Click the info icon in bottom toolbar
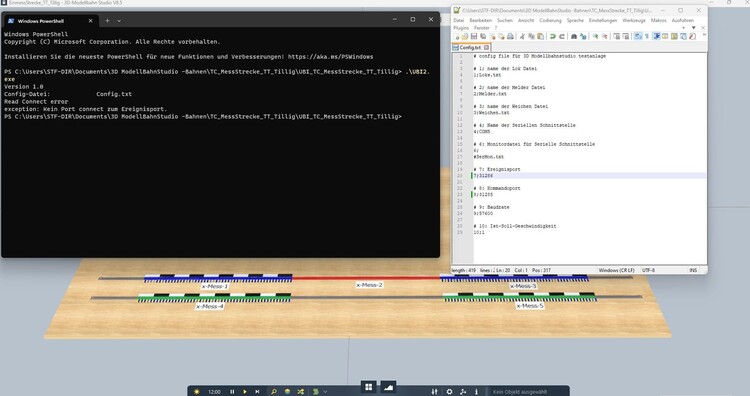This screenshot has width=750, height=396. (x=476, y=392)
